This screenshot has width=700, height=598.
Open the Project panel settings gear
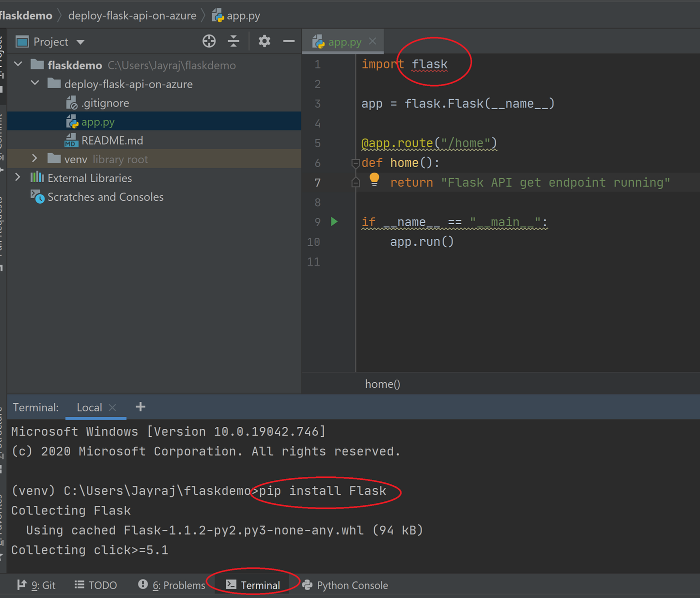click(264, 41)
